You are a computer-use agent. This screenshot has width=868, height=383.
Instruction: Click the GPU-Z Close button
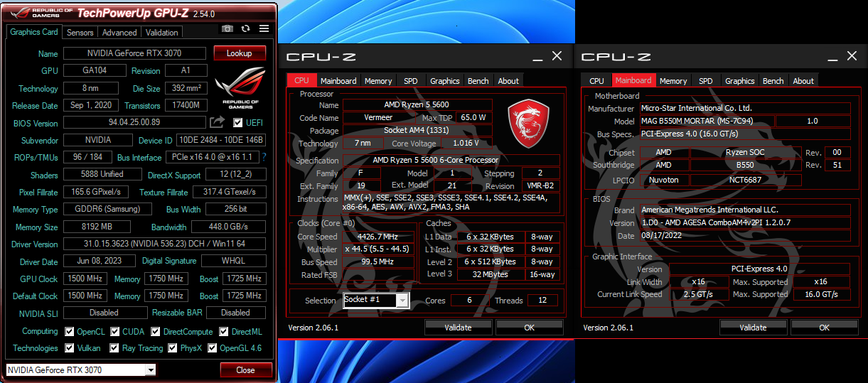(x=246, y=370)
